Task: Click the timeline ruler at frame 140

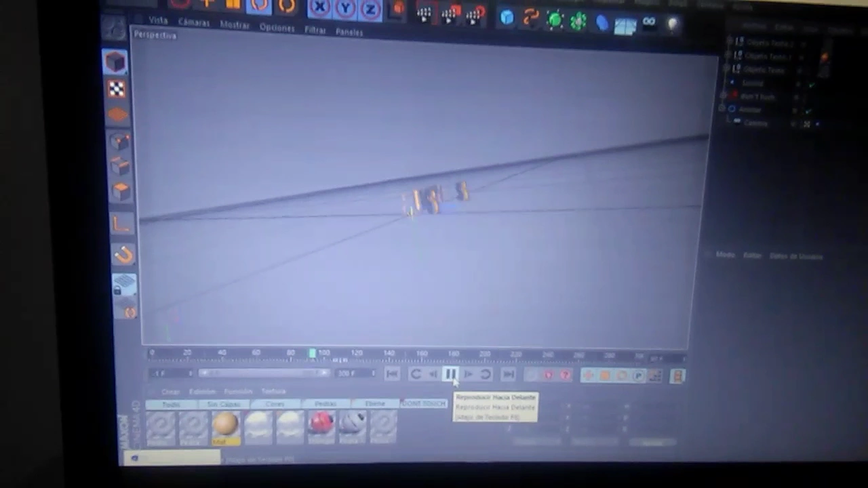Action: click(x=389, y=354)
